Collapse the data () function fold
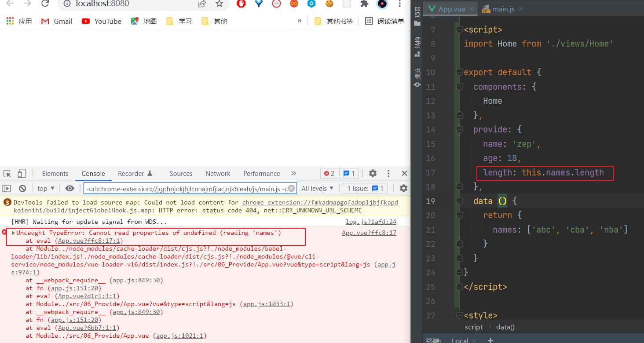644x343 pixels. point(460,201)
